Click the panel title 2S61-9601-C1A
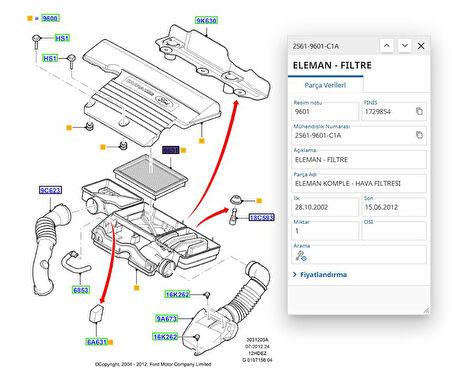 316,46
